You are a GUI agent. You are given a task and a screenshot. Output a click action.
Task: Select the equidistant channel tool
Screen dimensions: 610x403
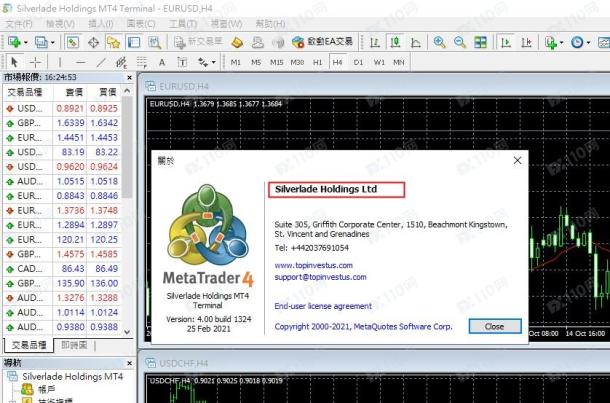tap(121, 62)
